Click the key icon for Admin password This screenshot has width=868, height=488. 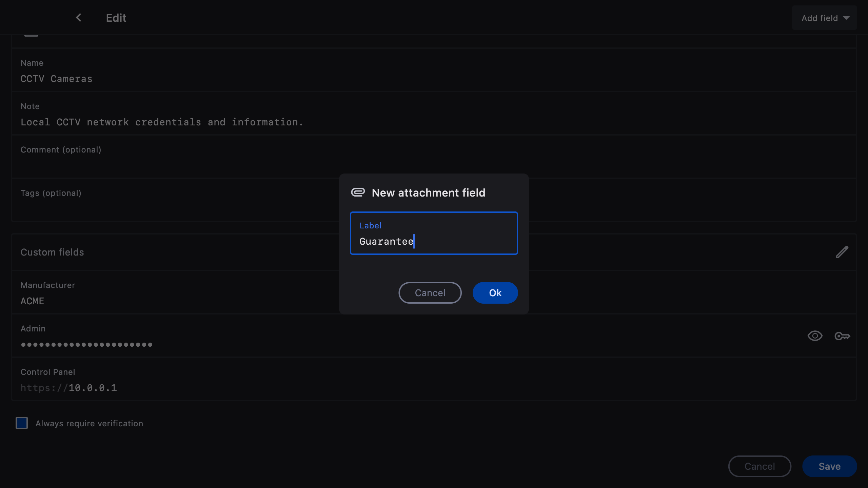(842, 336)
